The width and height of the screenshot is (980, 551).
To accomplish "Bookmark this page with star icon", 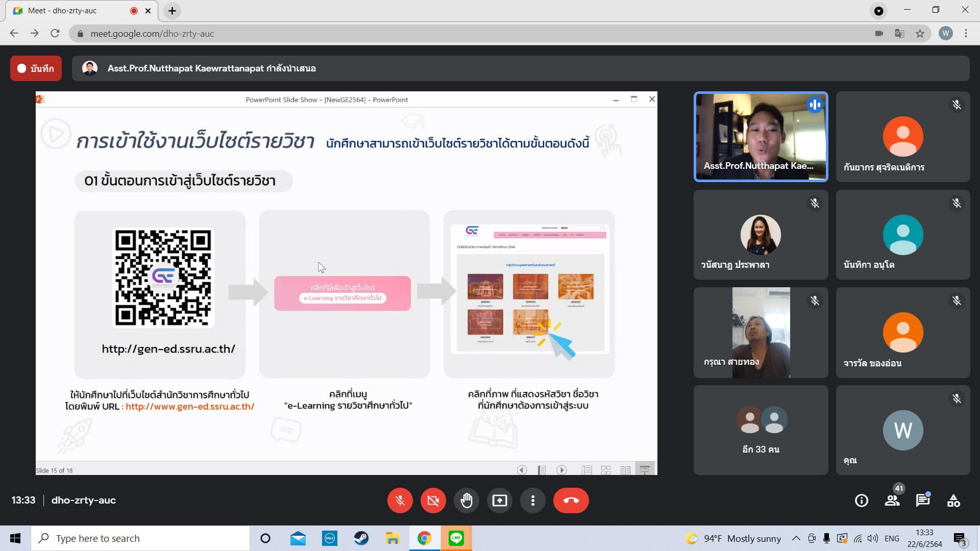I will [920, 34].
